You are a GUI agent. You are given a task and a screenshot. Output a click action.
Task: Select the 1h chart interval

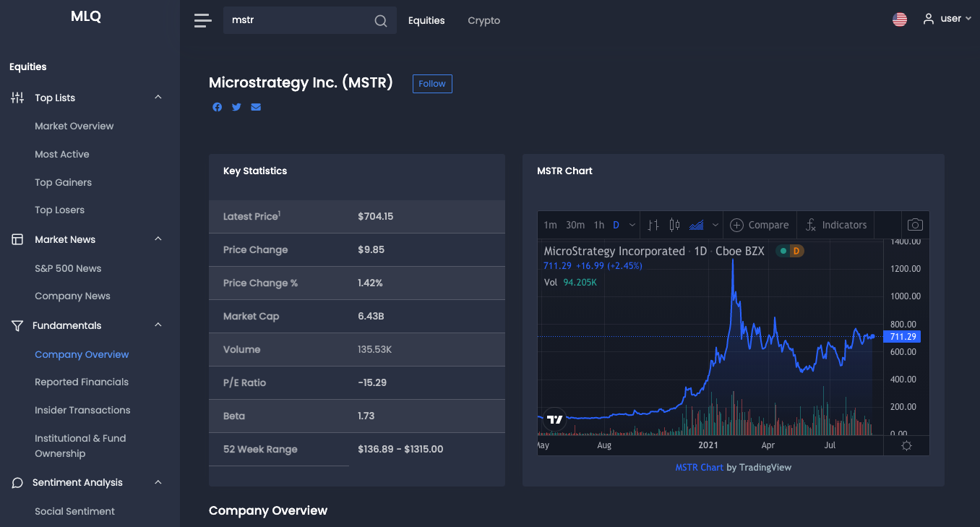(599, 225)
